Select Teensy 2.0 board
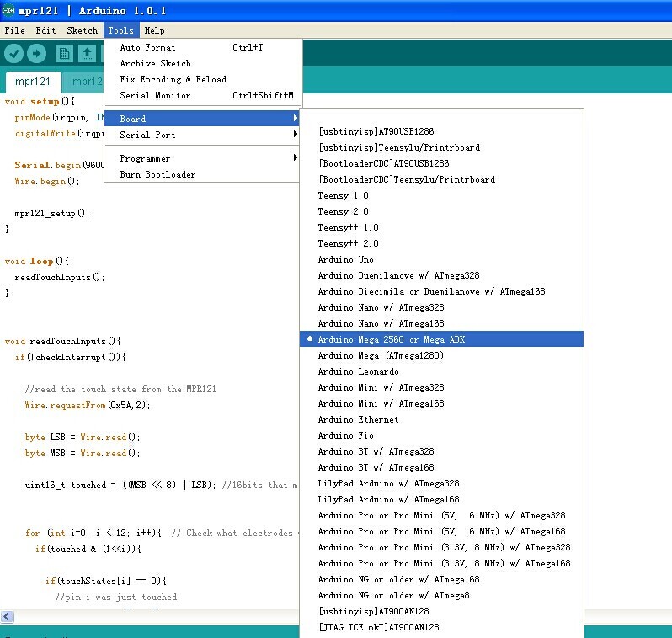Image resolution: width=672 pixels, height=638 pixels. click(x=441, y=211)
